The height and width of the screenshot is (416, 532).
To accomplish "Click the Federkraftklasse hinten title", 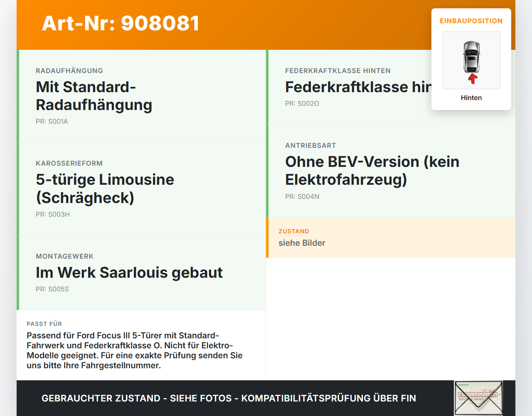I will [358, 87].
